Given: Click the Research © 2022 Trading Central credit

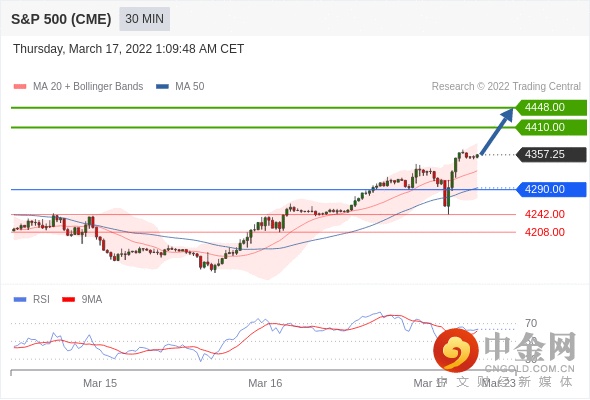Looking at the screenshot, I should pos(506,87).
